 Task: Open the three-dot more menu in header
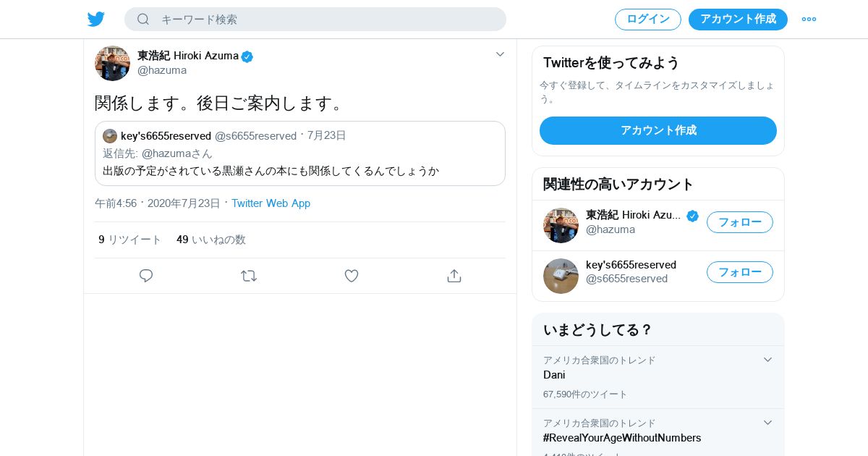point(809,20)
